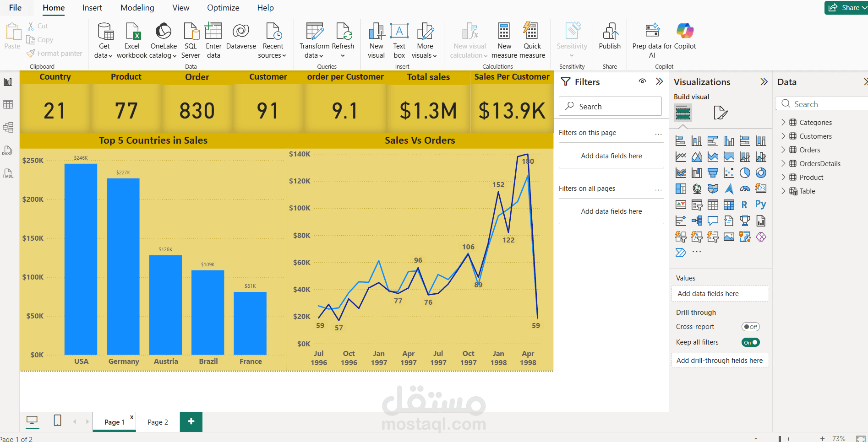Image resolution: width=868 pixels, height=442 pixels.
Task: Select the donut chart visualization icon
Action: 761,173
